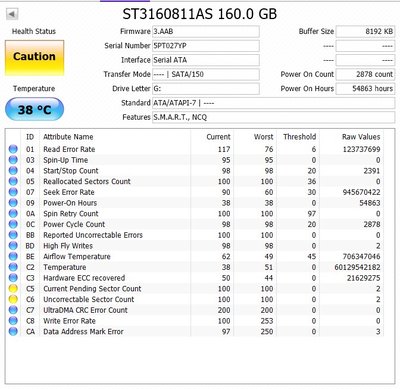Click yellow warning icon for Current Pending Sector Count
400x389 pixels.
[13, 289]
